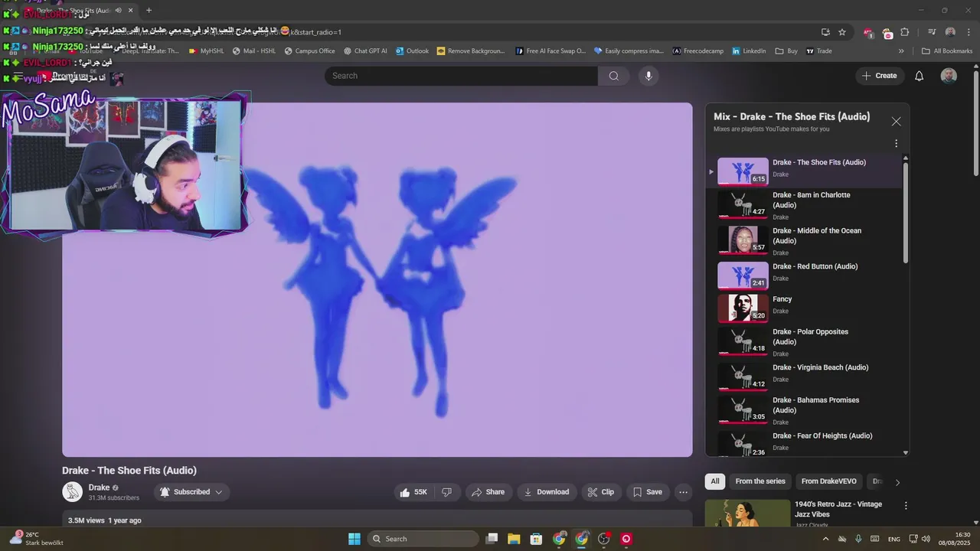Screen dimensions: 980x551
Task: Open All Bookmarks folder
Action: point(947,51)
